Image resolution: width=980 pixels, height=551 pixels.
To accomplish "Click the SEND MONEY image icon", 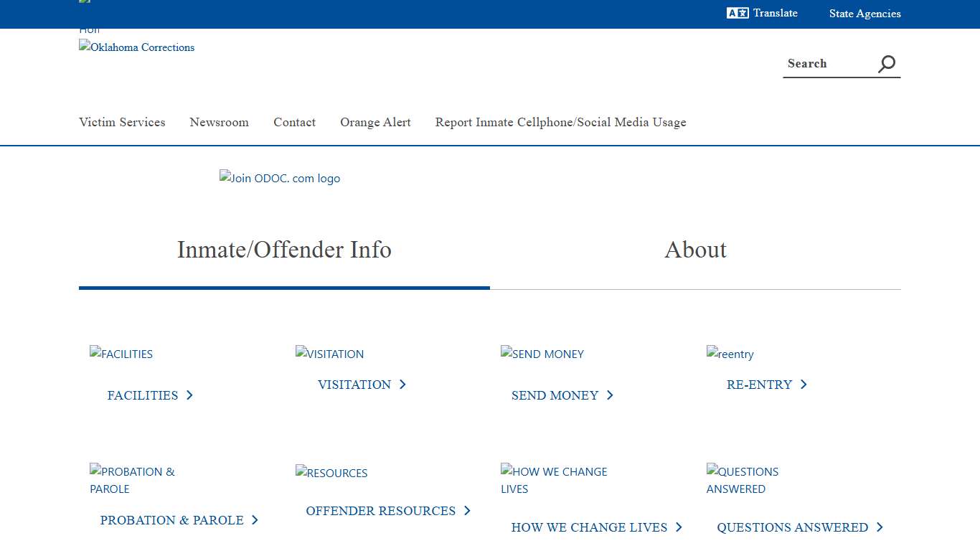I will 542,354.
